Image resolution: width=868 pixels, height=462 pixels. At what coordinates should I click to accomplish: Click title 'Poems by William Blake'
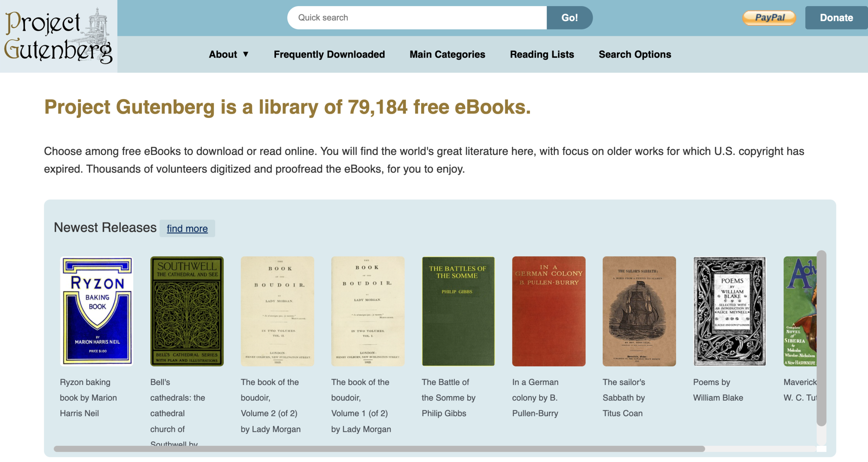718,390
